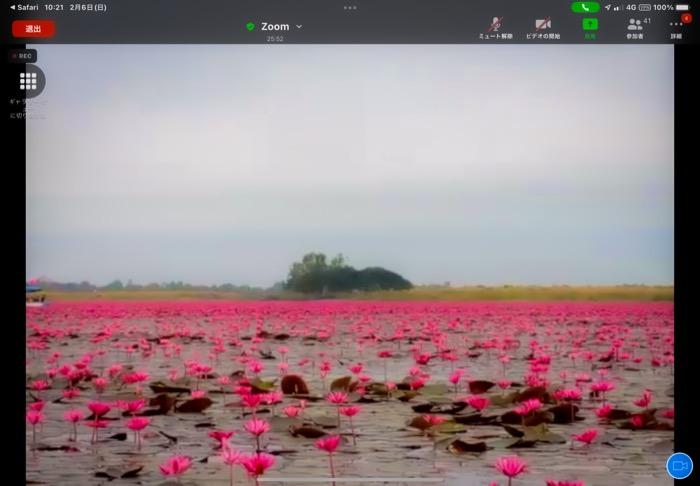Tap the green phone call pill
Image resolution: width=700 pixels, height=486 pixels.
pos(585,7)
